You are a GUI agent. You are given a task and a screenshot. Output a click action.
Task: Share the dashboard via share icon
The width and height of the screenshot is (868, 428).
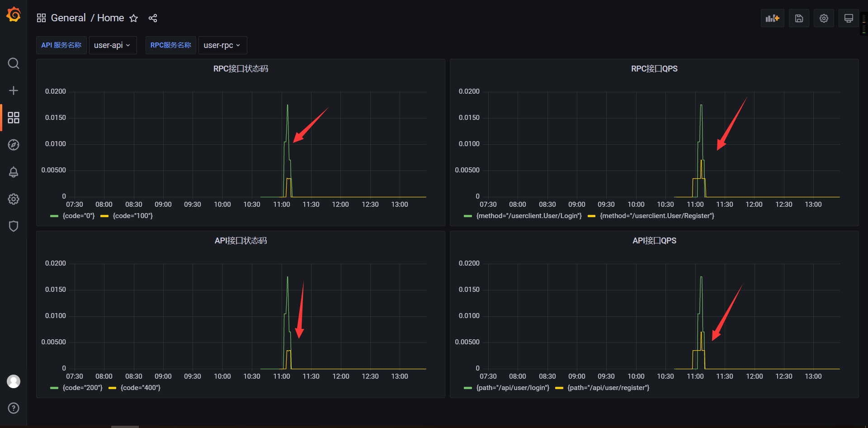pyautogui.click(x=153, y=18)
